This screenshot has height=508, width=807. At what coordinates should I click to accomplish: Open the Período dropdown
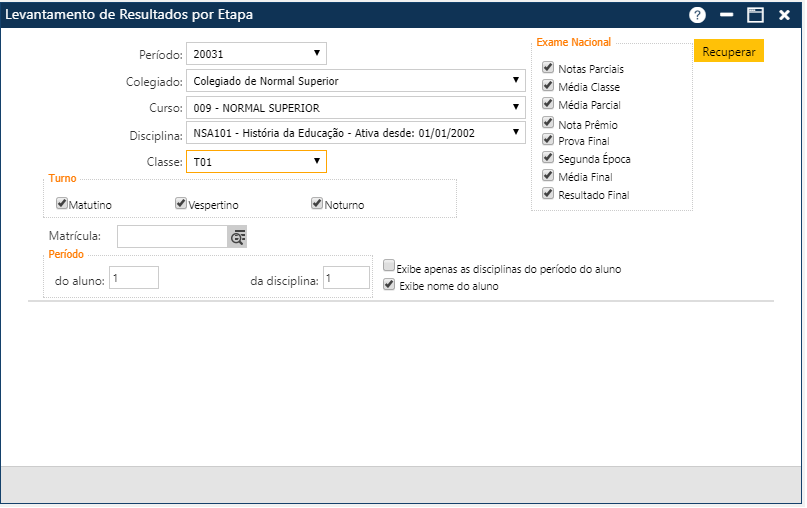pos(256,54)
